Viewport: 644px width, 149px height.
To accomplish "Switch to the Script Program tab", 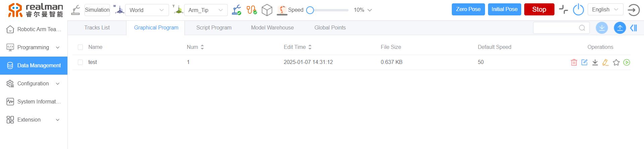I will point(214,28).
